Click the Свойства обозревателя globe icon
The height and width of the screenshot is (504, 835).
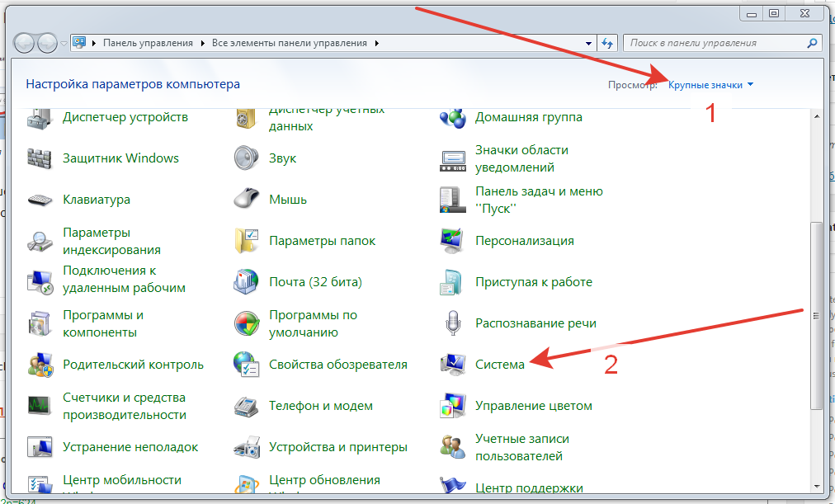click(x=246, y=364)
